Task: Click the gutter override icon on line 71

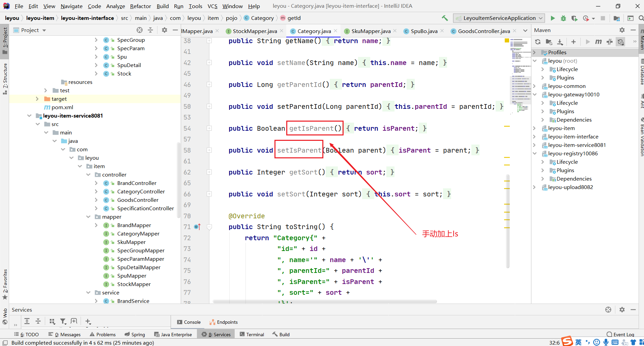Action: (198, 227)
